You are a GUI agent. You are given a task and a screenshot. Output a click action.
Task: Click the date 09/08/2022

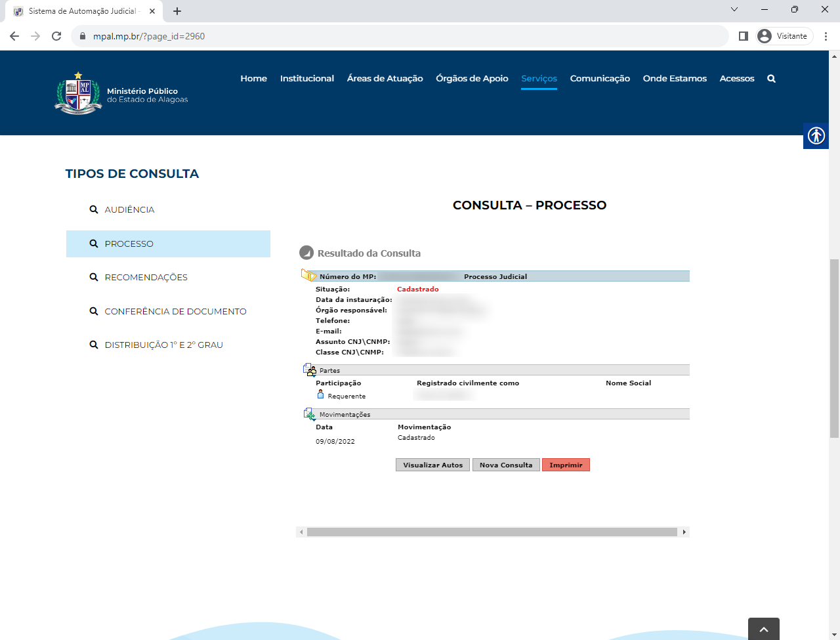click(x=335, y=441)
